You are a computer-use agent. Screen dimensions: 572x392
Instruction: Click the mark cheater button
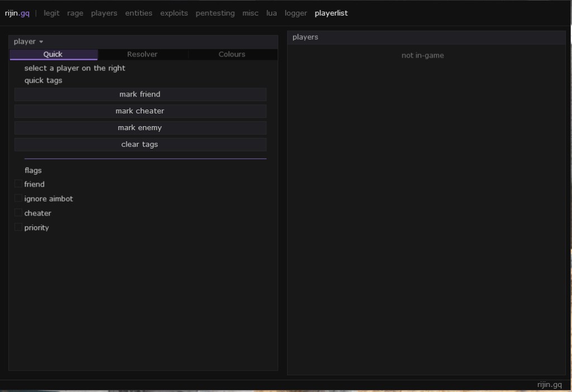(140, 111)
